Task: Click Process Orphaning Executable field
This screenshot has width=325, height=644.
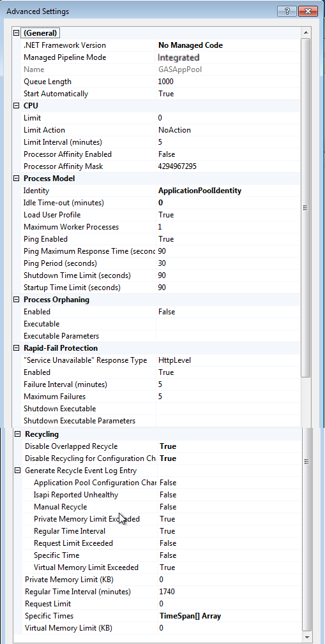Action: [x=229, y=324]
